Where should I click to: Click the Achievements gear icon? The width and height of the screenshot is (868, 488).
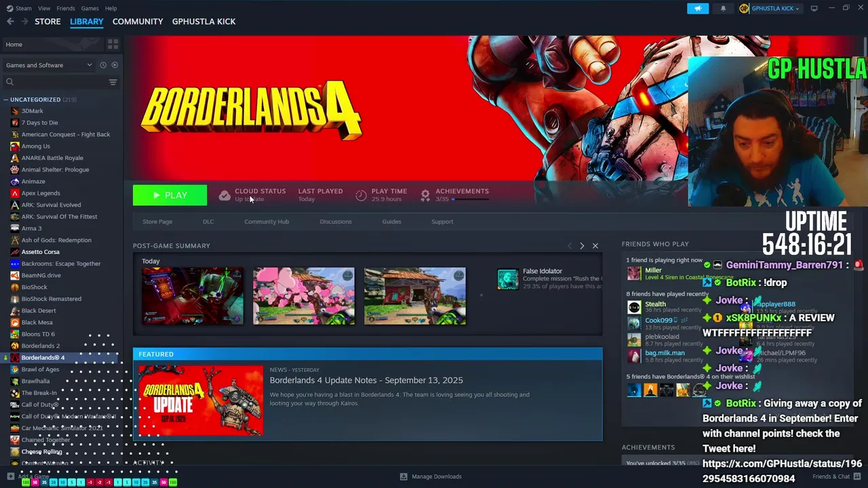coord(425,195)
